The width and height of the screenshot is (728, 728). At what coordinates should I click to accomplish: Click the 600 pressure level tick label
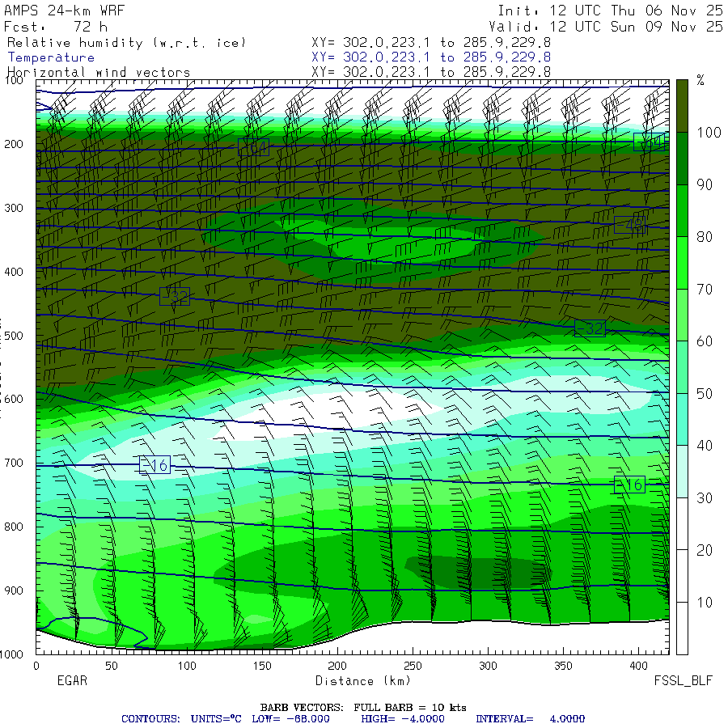coord(14,400)
